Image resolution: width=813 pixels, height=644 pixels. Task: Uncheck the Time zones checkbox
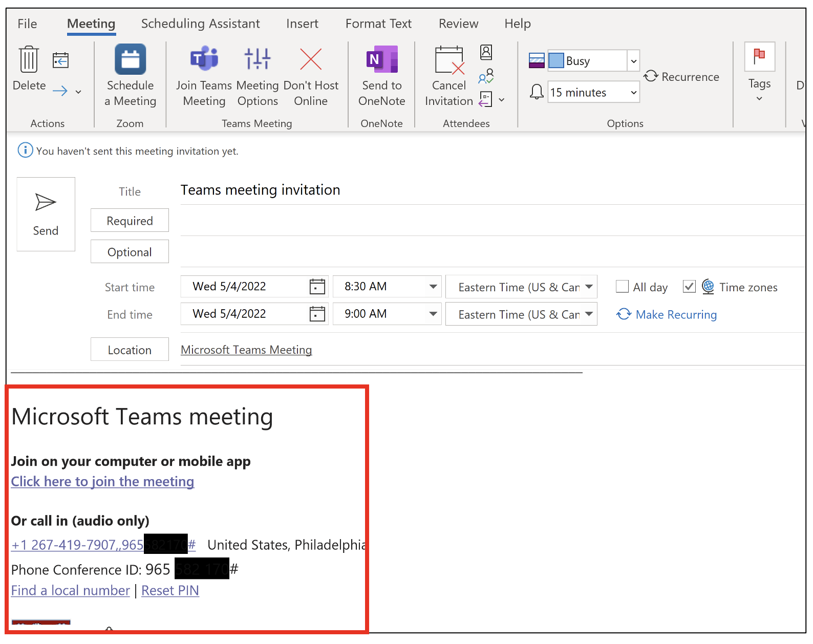pyautogui.click(x=689, y=287)
